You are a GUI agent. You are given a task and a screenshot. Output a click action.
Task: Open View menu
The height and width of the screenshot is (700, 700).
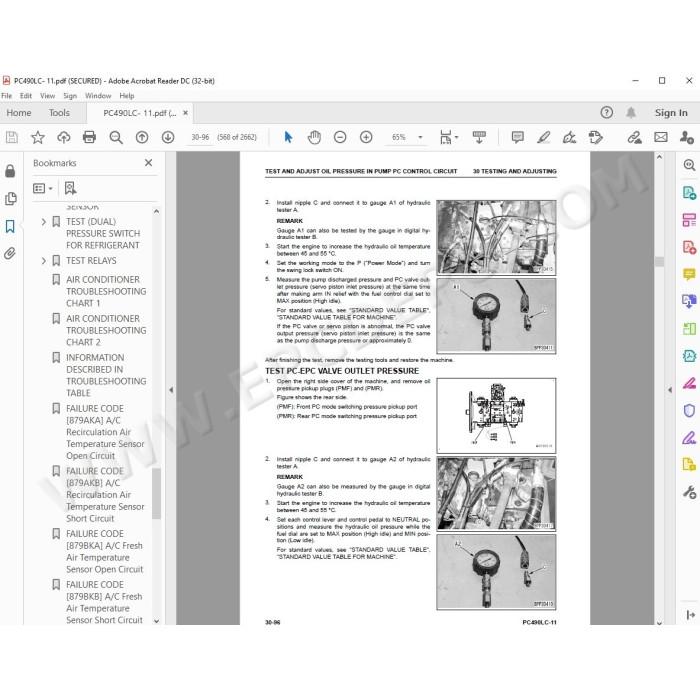[x=47, y=96]
